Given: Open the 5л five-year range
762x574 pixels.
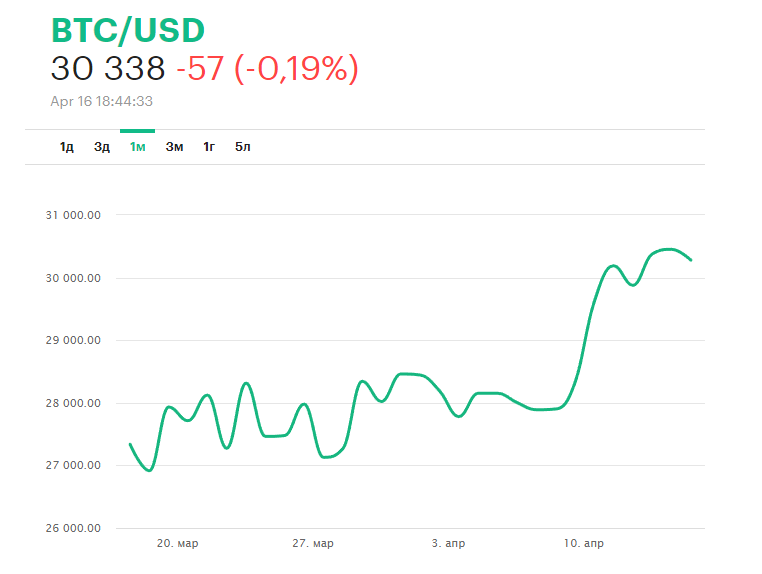Looking at the screenshot, I should pyautogui.click(x=243, y=147).
